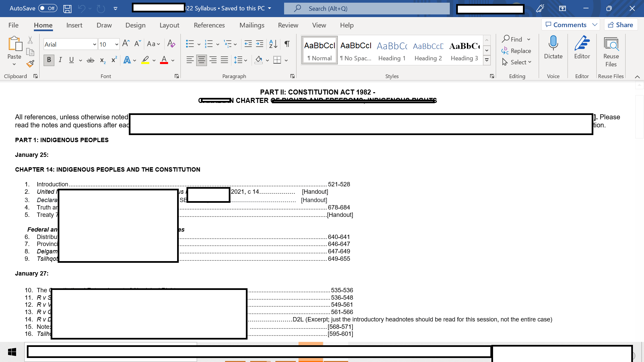Click the Format Painter brush icon
Viewport: 644px width, 362px height.
pos(30,64)
